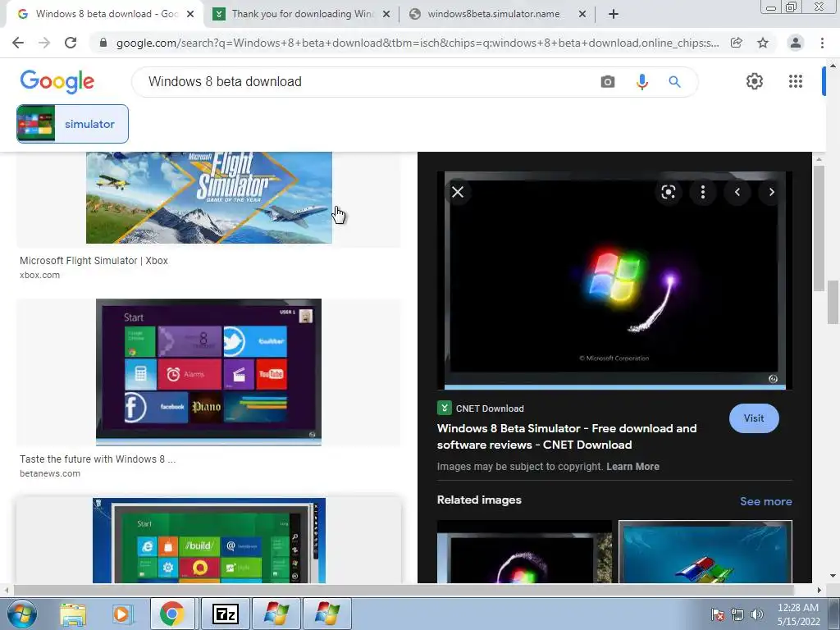Open the Chrome three-dot menu

coord(822,43)
